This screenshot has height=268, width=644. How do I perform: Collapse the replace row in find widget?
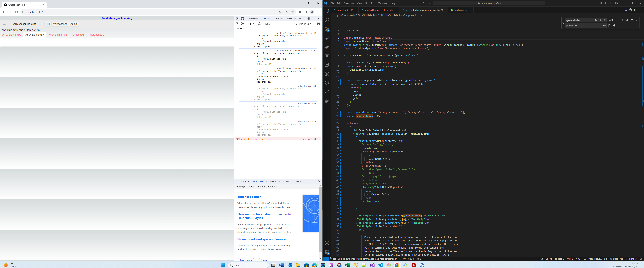[x=563, y=23]
